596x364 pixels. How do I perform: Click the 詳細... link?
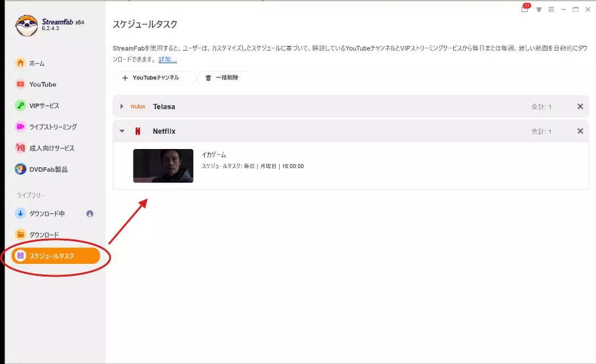(x=167, y=59)
